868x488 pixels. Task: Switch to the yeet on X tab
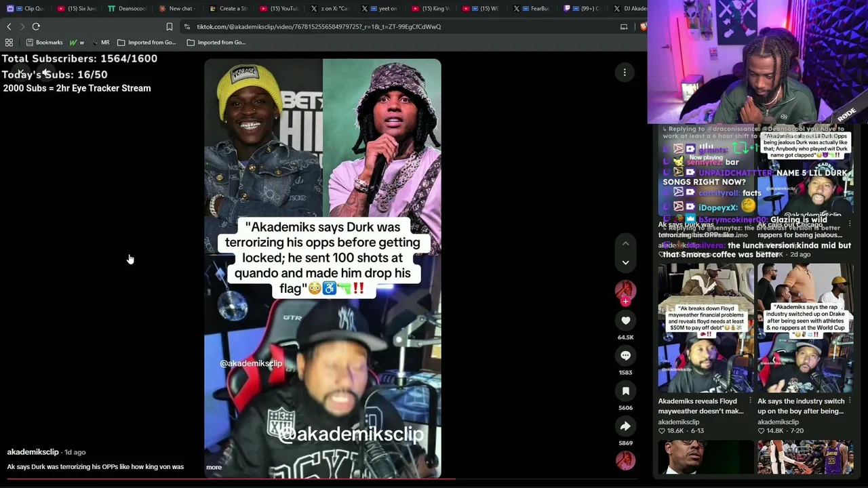(x=381, y=9)
